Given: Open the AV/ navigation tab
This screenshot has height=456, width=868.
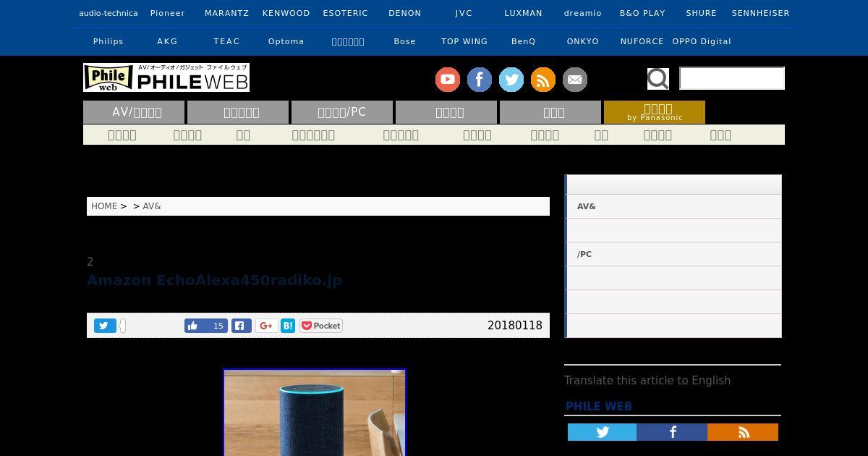Looking at the screenshot, I should (134, 112).
